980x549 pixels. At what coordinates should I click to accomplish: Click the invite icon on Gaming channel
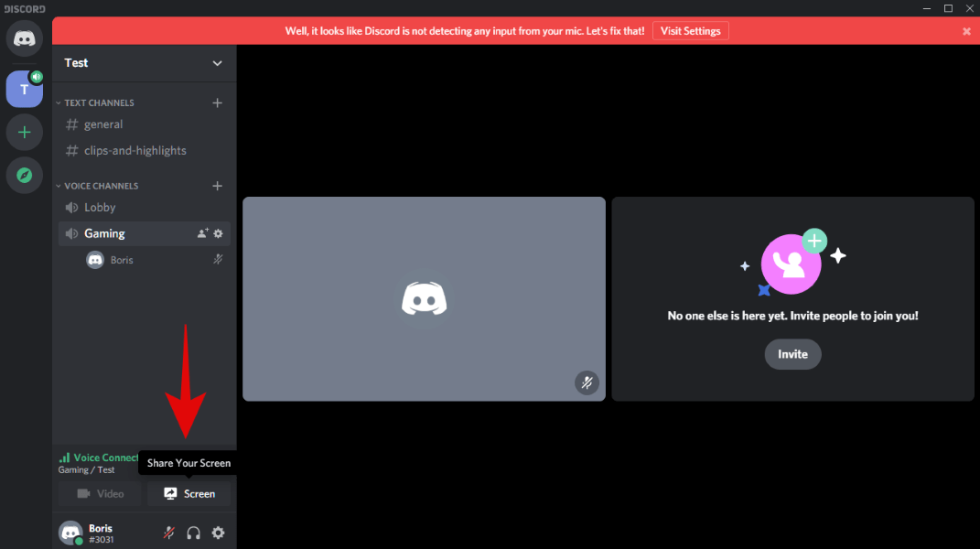[x=202, y=233]
